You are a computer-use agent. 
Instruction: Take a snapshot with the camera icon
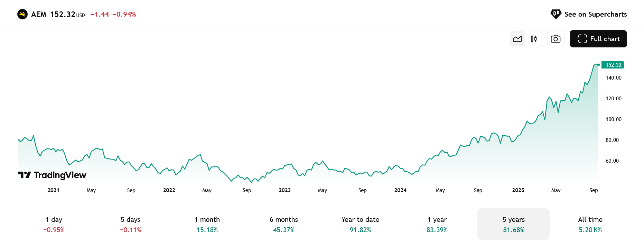[556, 39]
